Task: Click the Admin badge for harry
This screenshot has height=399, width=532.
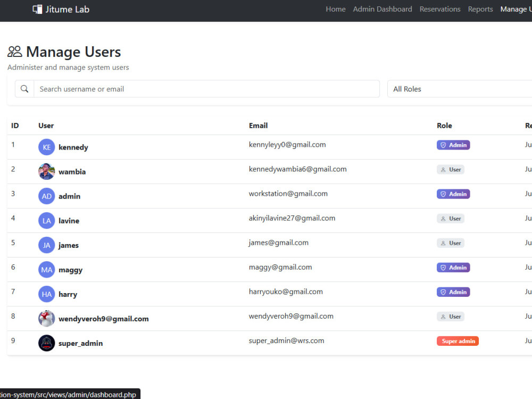Action: coord(453,292)
